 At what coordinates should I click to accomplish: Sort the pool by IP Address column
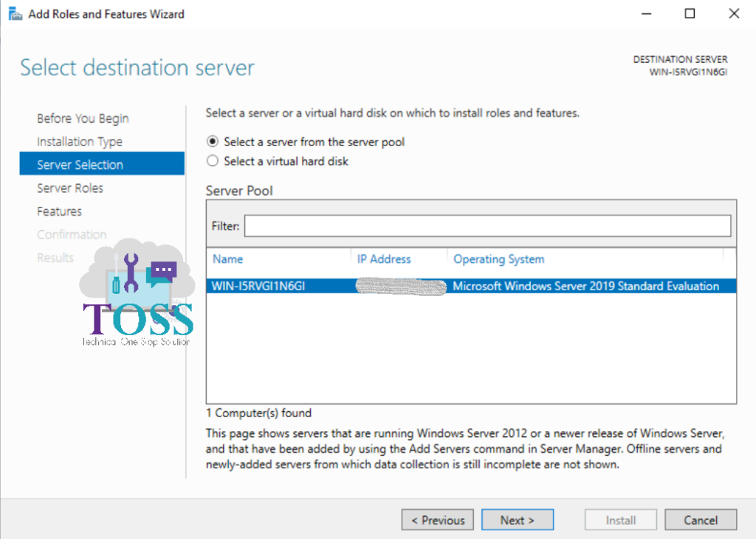[x=384, y=258]
